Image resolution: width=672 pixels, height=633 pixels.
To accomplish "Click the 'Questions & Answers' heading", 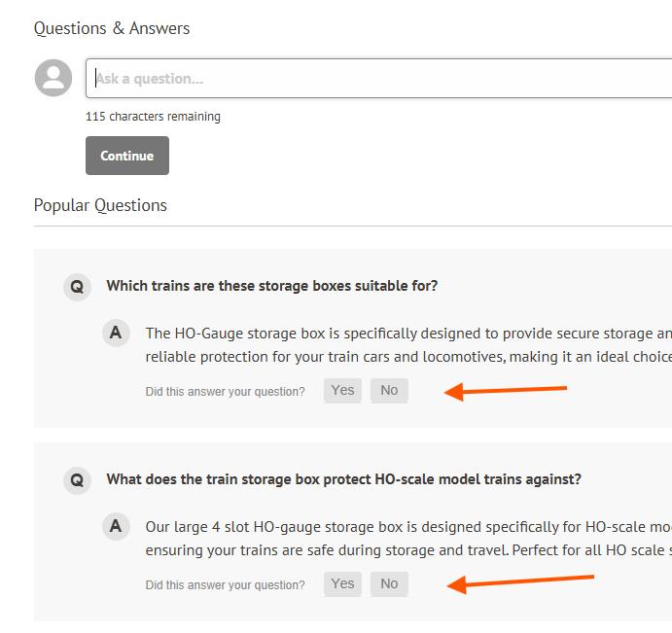I will tap(112, 28).
